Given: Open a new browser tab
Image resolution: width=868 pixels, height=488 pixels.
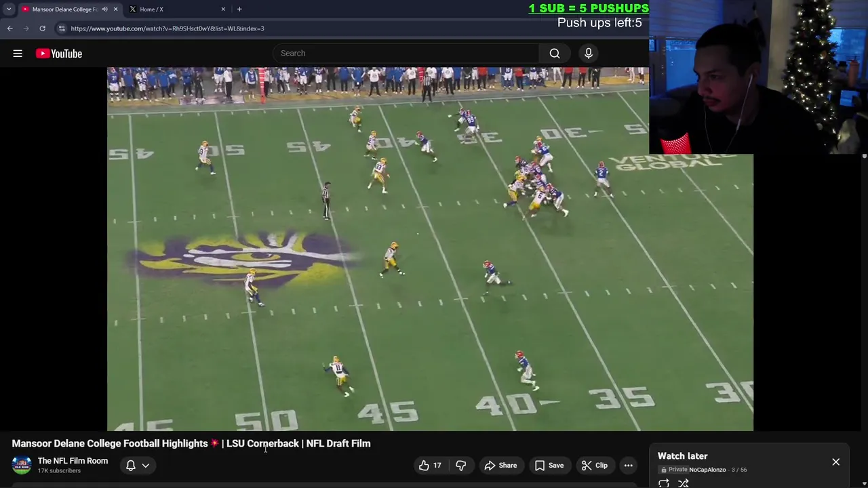Looking at the screenshot, I should pos(239,9).
